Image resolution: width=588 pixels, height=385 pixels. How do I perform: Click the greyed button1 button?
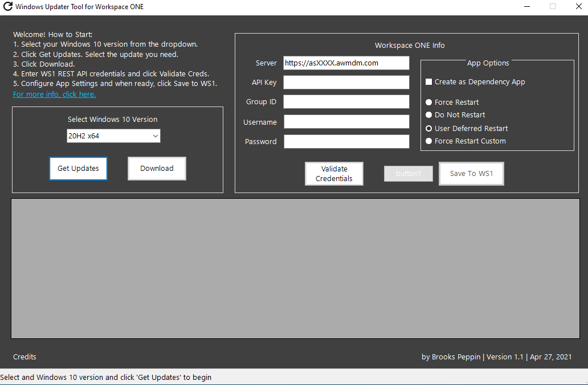click(x=409, y=174)
